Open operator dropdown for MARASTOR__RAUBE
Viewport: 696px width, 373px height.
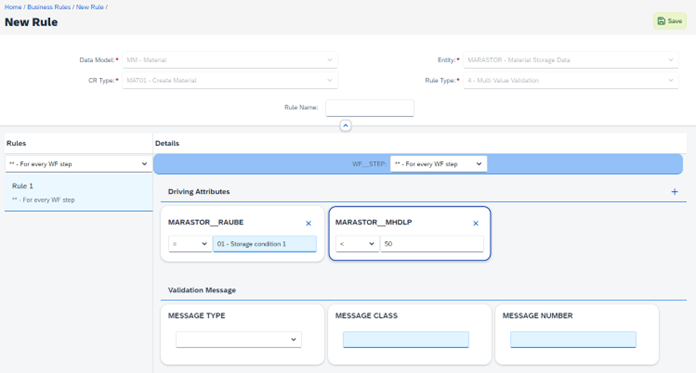(x=190, y=244)
